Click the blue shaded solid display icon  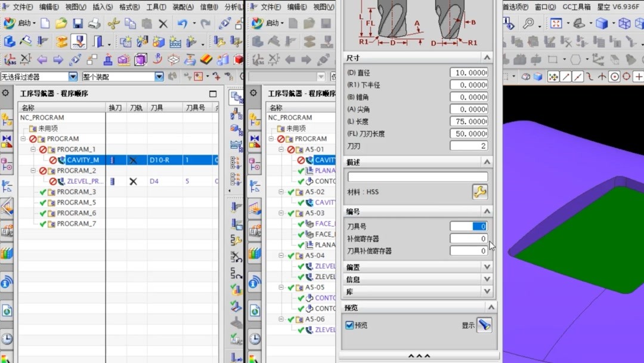click(602, 23)
